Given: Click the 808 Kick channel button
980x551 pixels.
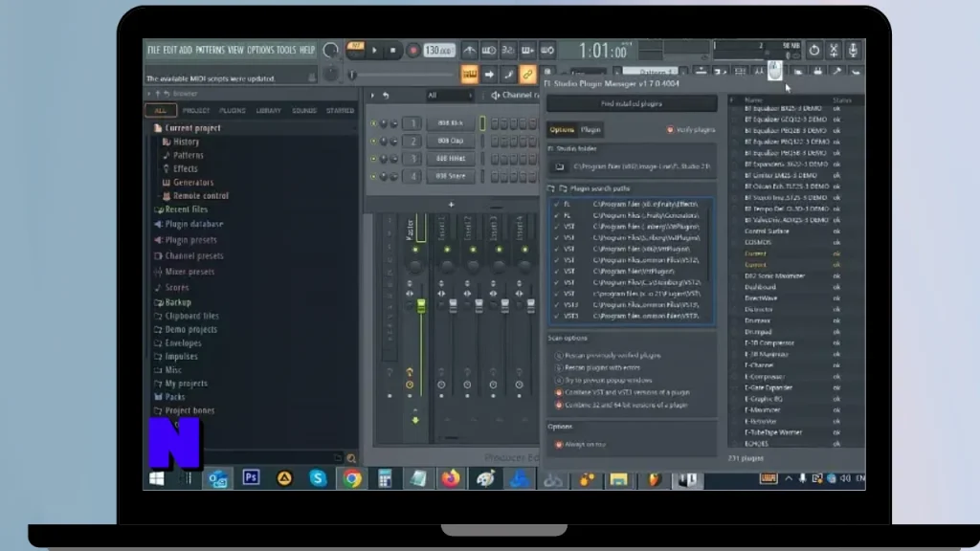Looking at the screenshot, I should (450, 123).
